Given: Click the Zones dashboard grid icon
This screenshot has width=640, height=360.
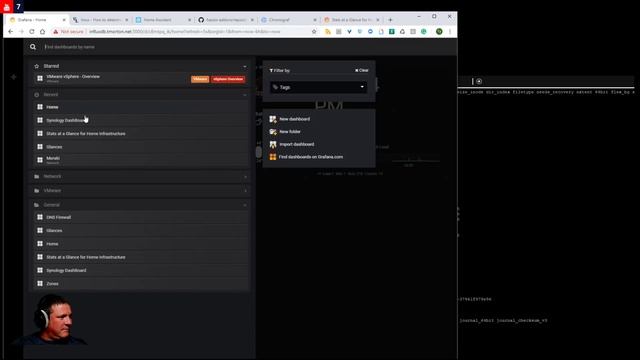Looking at the screenshot, I should (40, 283).
